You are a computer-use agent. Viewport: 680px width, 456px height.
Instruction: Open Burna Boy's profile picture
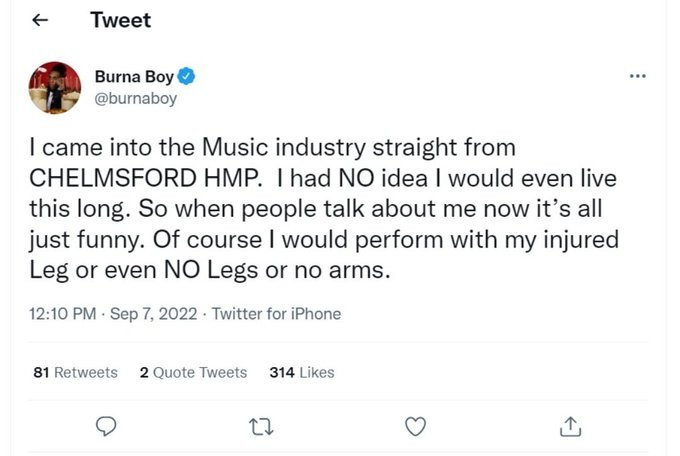click(54, 87)
